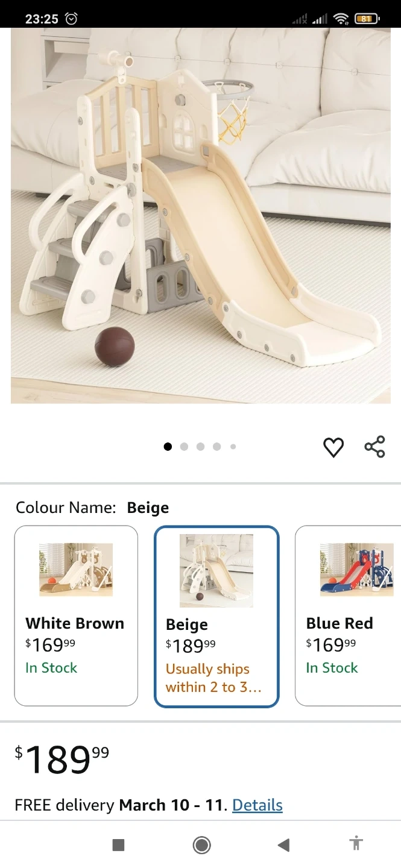Viewport: 401px width, 868px height.
Task: Tap the battery indicator icon
Action: coord(367,19)
